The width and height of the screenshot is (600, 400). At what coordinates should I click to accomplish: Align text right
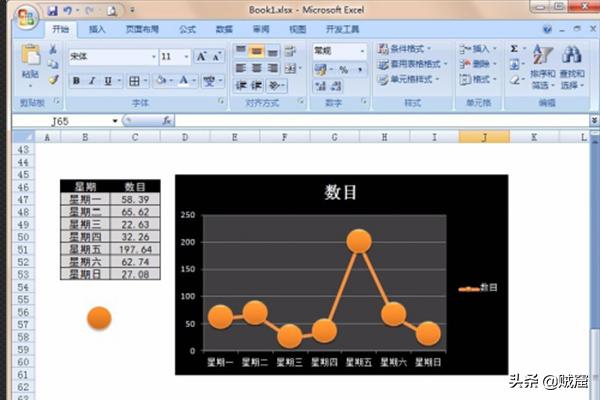click(272, 68)
